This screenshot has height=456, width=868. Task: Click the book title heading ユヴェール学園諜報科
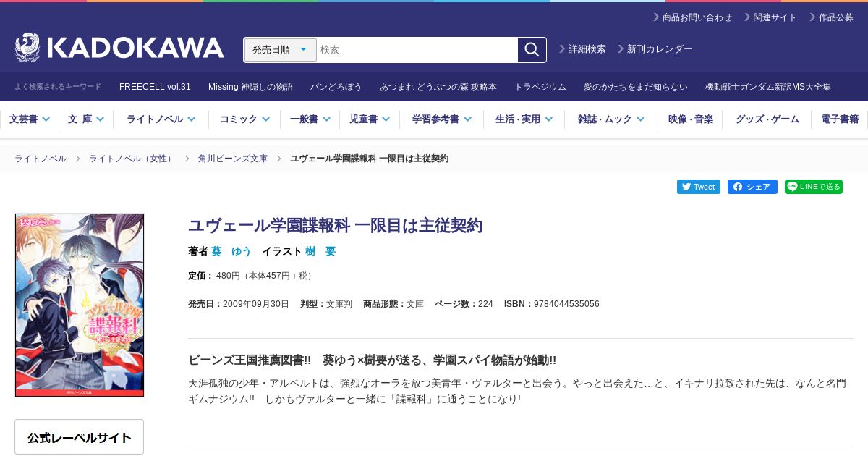[x=335, y=225]
